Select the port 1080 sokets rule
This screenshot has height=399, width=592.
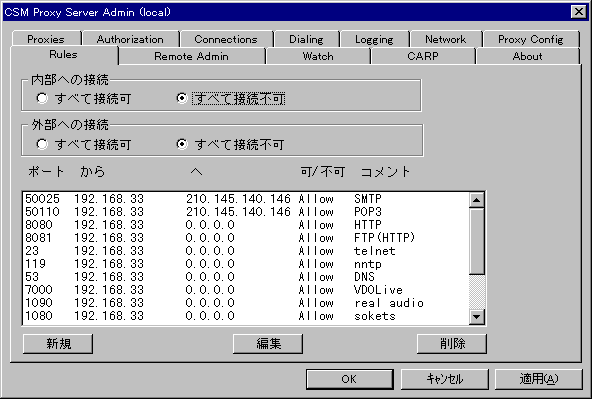245,316
